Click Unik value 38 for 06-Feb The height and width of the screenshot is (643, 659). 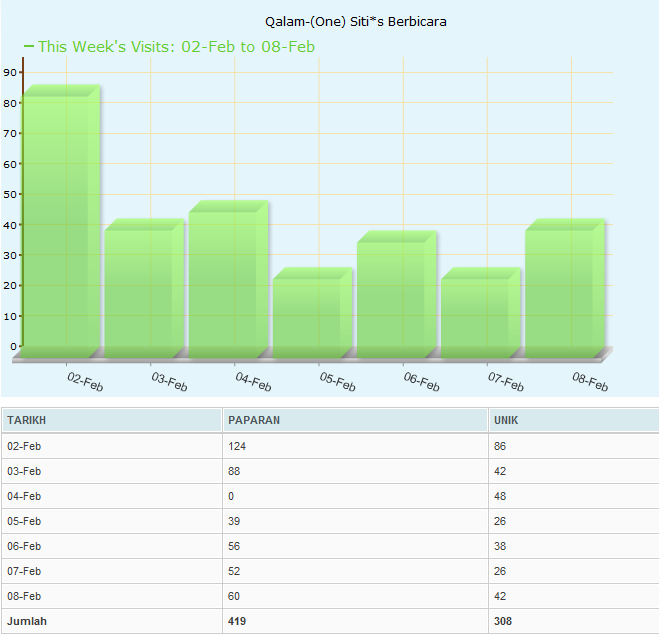[500, 546]
